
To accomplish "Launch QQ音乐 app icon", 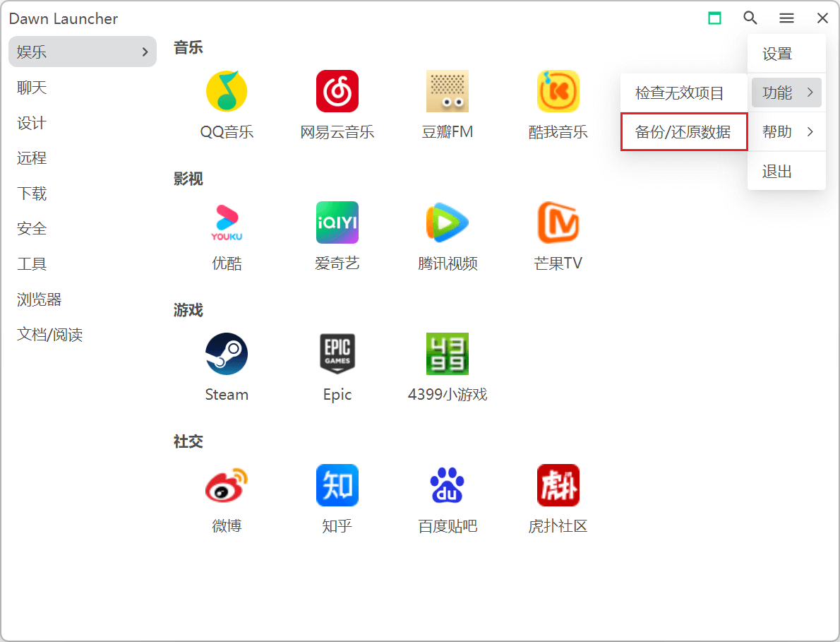I will click(227, 91).
